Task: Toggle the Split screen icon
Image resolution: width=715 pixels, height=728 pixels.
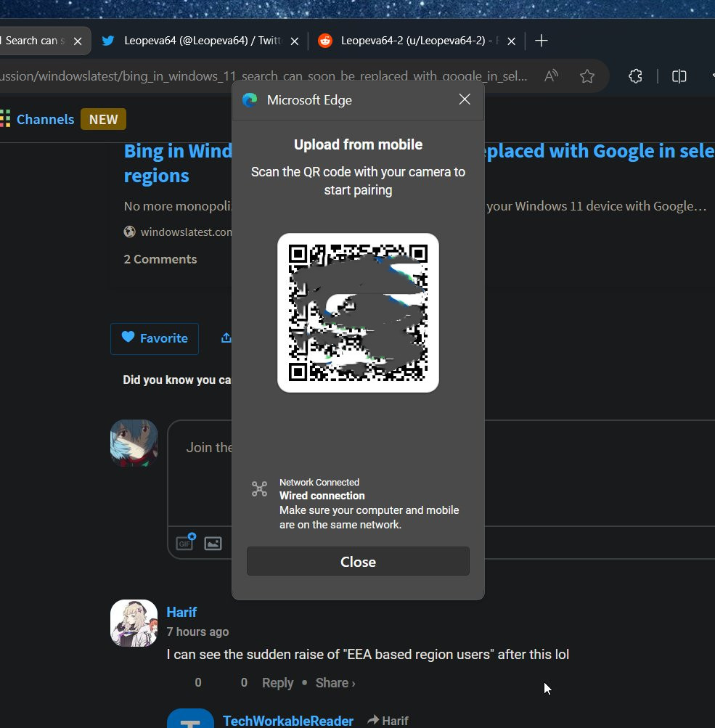Action: pos(679,75)
